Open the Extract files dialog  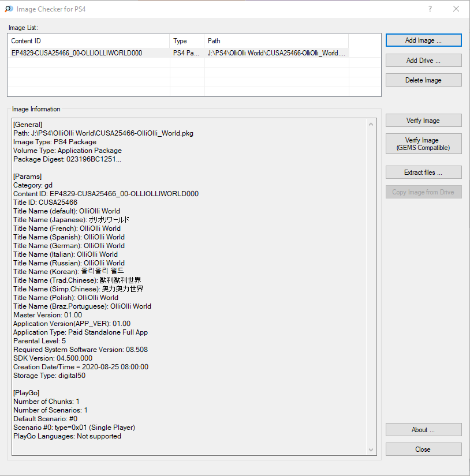point(423,173)
